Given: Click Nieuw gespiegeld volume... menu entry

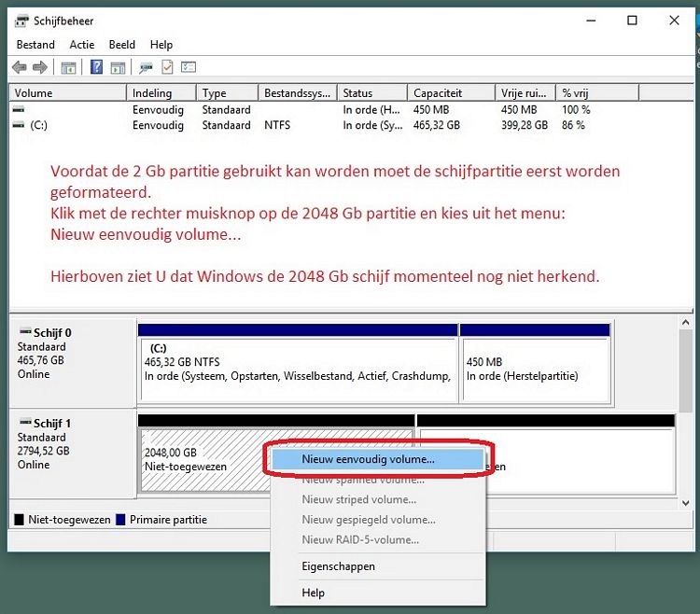Looking at the screenshot, I should (378, 520).
